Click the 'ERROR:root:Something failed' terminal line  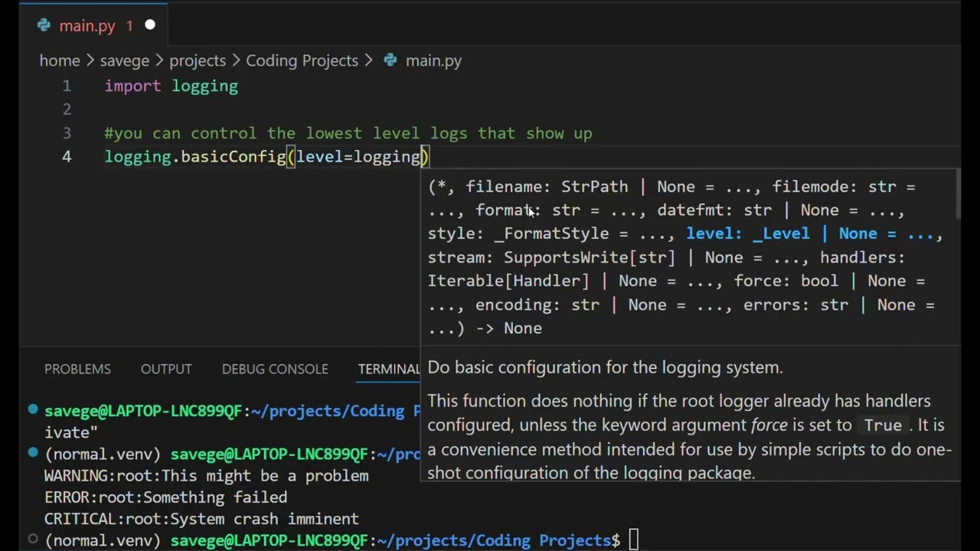(165, 497)
